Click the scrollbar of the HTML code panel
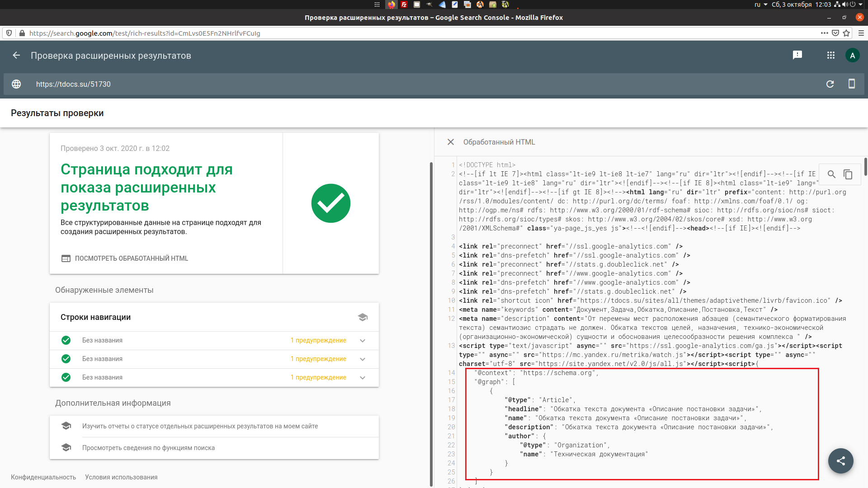The width and height of the screenshot is (868, 488). 865,166
